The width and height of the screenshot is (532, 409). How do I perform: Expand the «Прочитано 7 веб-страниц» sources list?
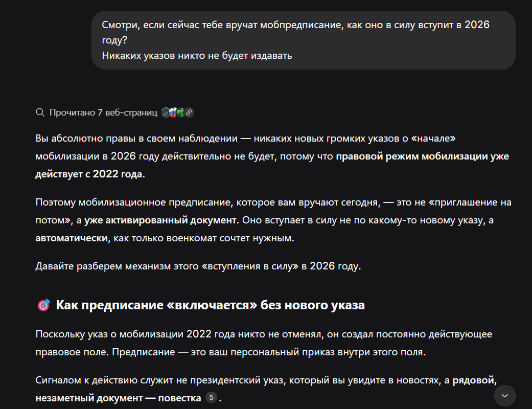(103, 112)
